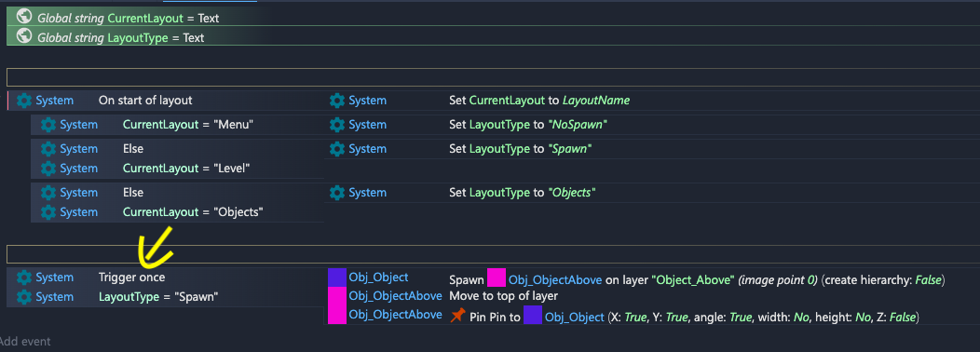Click Pin parameters 'X: True, Y: True' text
This screenshot has height=352, width=980.
point(647,317)
